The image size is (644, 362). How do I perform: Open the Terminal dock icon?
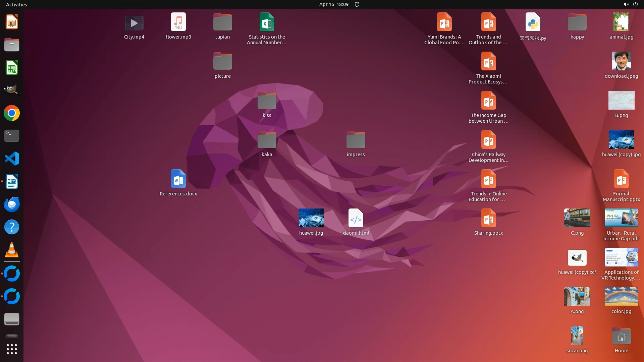(x=12, y=136)
